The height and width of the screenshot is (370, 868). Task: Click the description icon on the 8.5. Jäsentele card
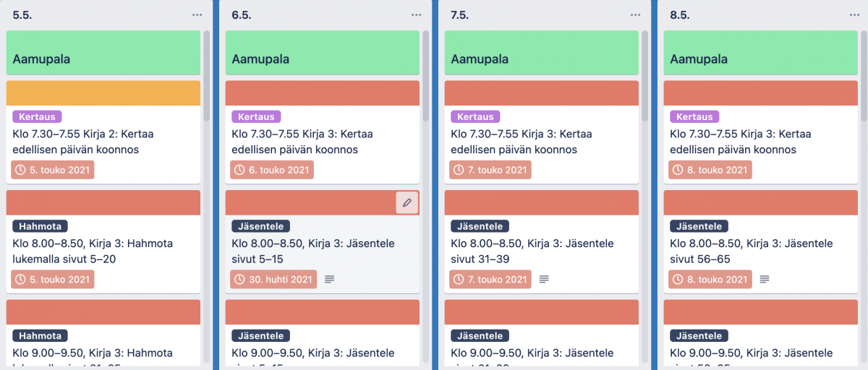[x=765, y=279]
